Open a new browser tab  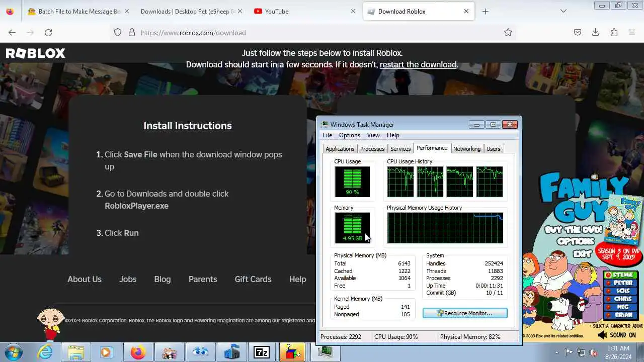pyautogui.click(x=485, y=11)
